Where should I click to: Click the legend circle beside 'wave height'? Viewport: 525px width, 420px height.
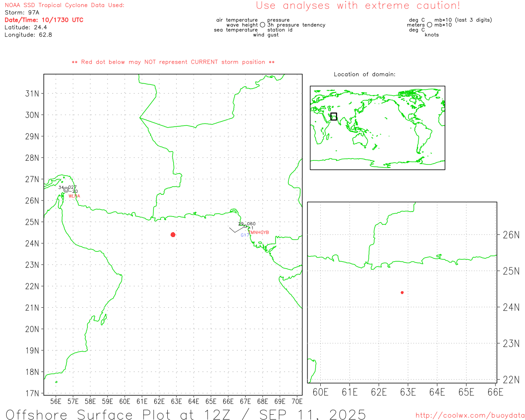262,25
